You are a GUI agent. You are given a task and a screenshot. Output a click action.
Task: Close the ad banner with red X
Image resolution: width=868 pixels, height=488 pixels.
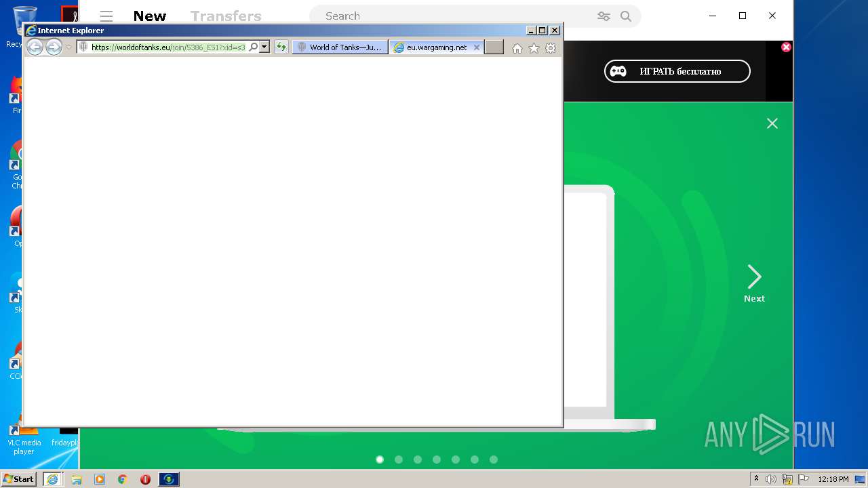(x=786, y=47)
